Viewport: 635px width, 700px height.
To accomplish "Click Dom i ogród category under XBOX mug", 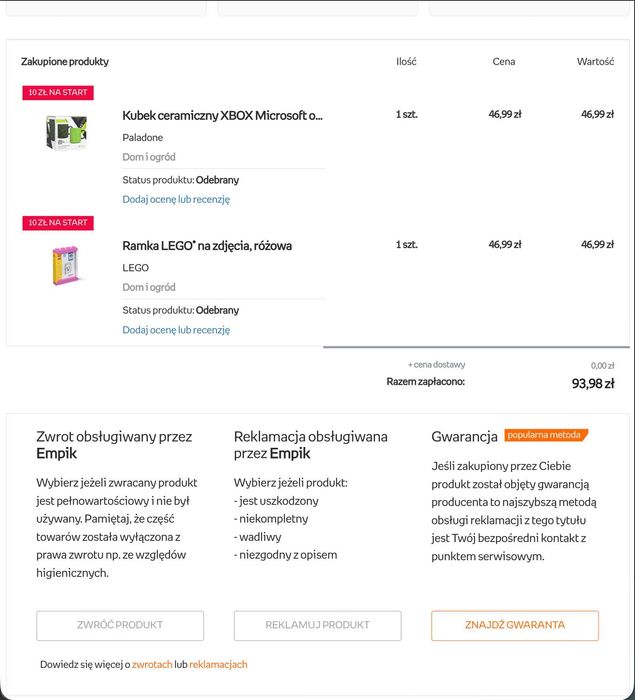I will [149, 157].
